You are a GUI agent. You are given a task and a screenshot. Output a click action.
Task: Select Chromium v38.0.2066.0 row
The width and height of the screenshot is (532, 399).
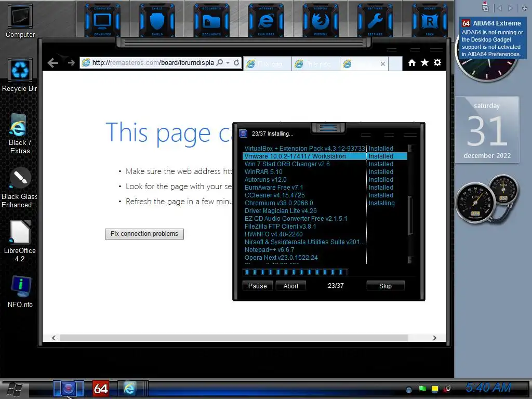point(325,203)
